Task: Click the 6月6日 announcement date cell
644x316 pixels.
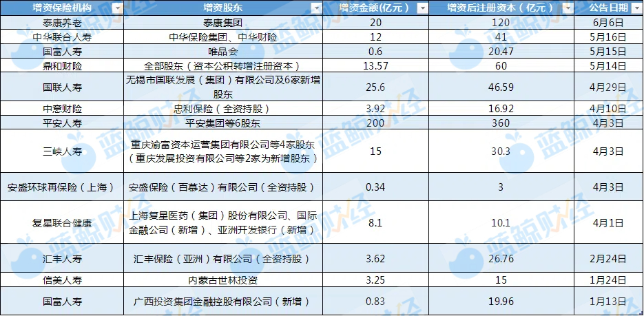Action: pyautogui.click(x=608, y=22)
